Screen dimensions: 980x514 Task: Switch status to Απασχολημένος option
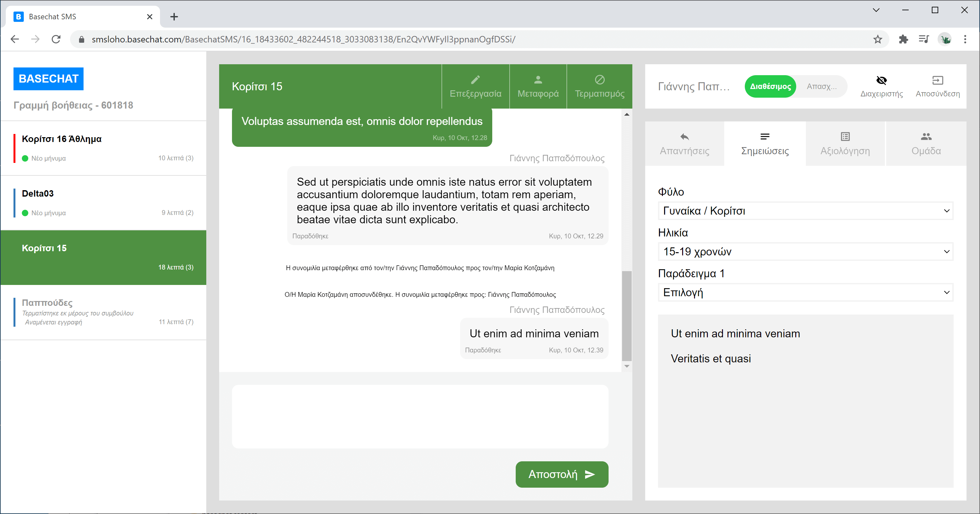[x=821, y=86]
